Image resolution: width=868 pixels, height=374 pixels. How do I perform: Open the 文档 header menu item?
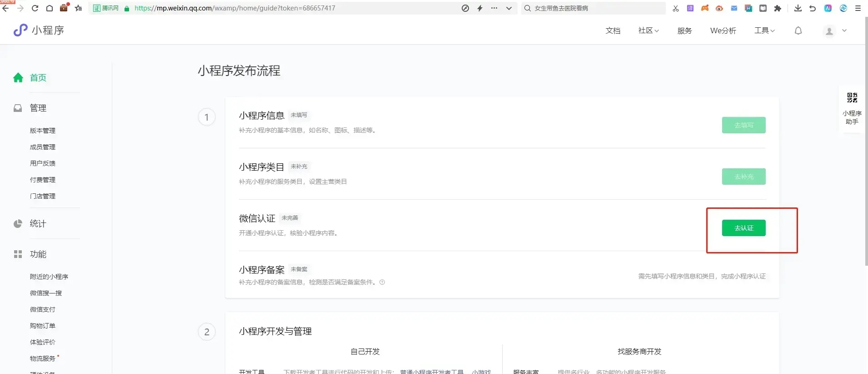point(613,30)
